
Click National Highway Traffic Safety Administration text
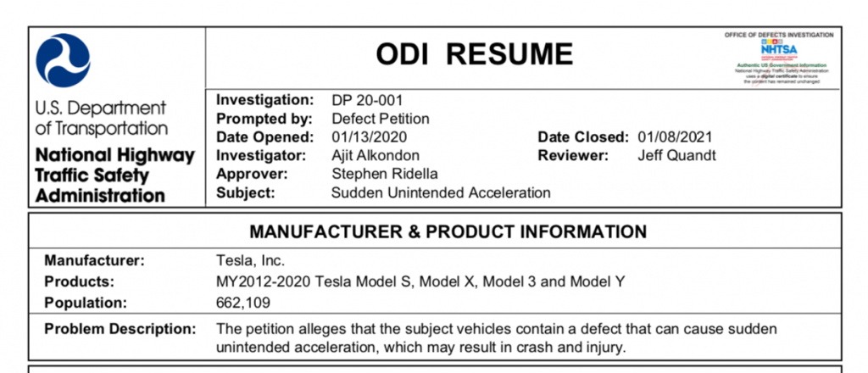[x=115, y=175]
